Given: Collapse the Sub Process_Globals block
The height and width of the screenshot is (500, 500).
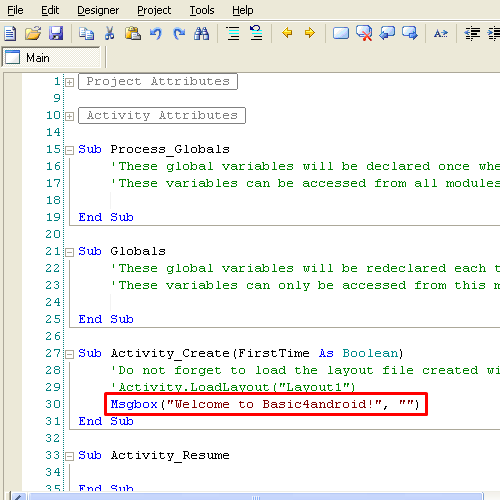Looking at the screenshot, I should click(x=69, y=150).
